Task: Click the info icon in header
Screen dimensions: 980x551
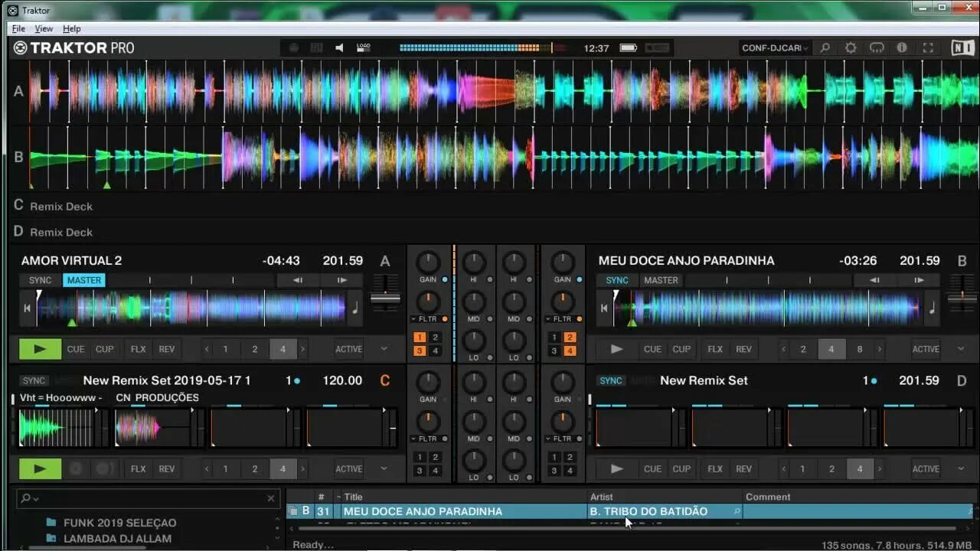Action: (902, 47)
